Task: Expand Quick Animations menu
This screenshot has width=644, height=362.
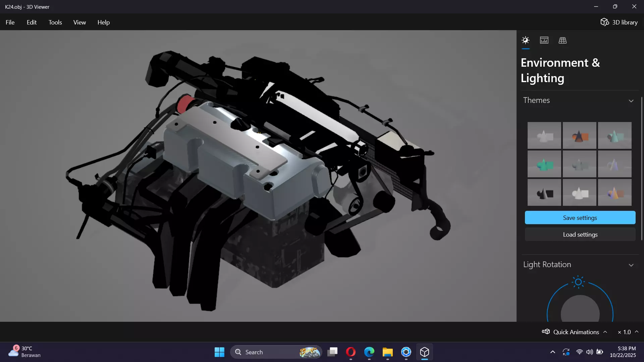Action: point(575,332)
